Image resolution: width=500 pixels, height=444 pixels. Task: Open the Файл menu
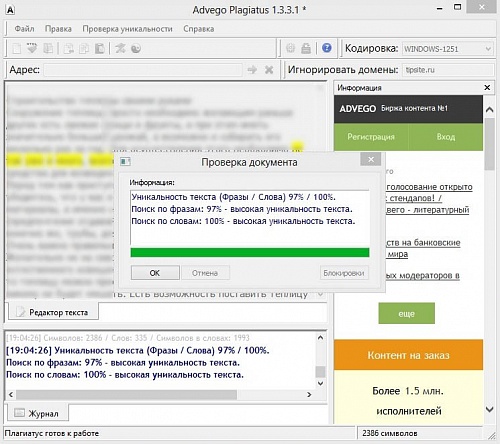[24, 29]
